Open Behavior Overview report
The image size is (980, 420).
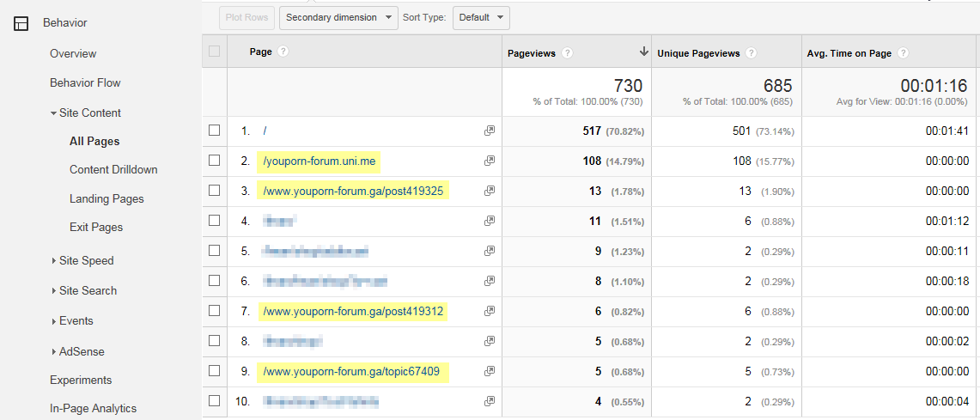pyautogui.click(x=73, y=54)
